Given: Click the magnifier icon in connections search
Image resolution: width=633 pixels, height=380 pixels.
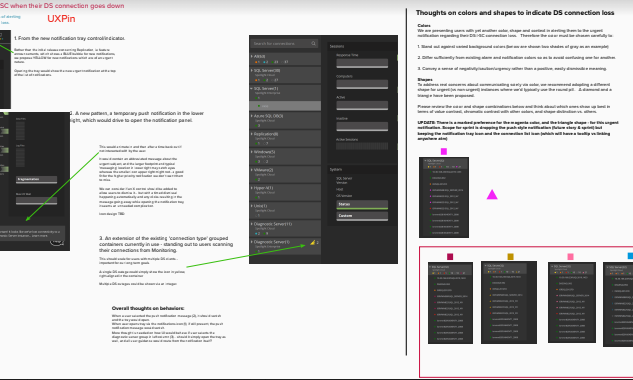Looking at the screenshot, I should (313, 43).
